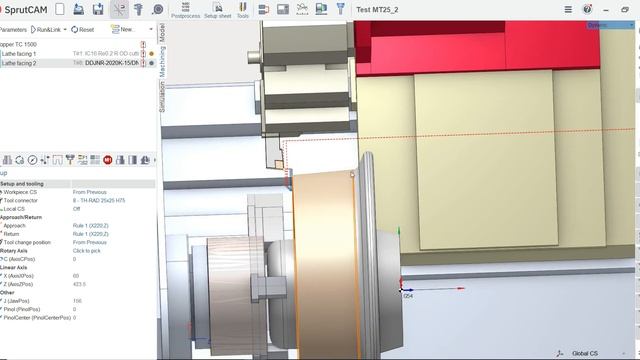This screenshot has width=640, height=360.
Task: Click the icon right of red M1 circle
Action: (x=120, y=160)
